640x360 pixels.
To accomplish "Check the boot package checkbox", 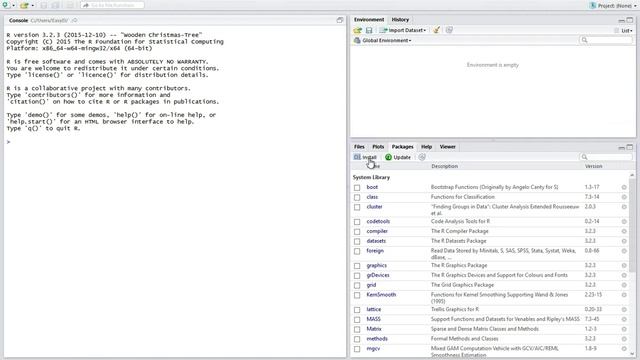I will pyautogui.click(x=357, y=187).
